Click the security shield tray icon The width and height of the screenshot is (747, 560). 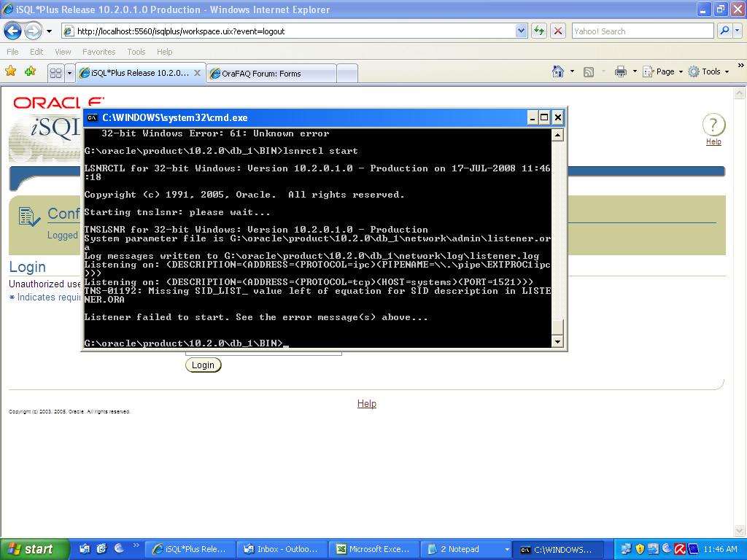pos(640,549)
